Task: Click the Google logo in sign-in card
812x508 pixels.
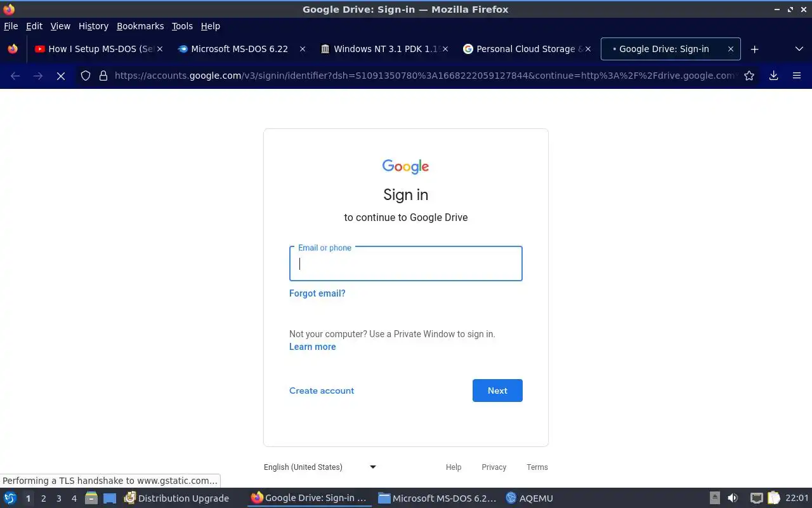Action: tap(406, 166)
